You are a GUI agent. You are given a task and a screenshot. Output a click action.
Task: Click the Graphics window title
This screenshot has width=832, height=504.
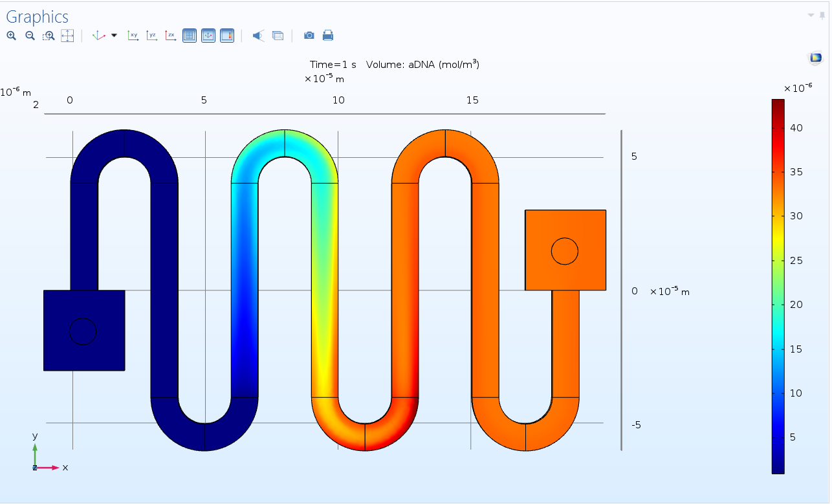pos(37,17)
